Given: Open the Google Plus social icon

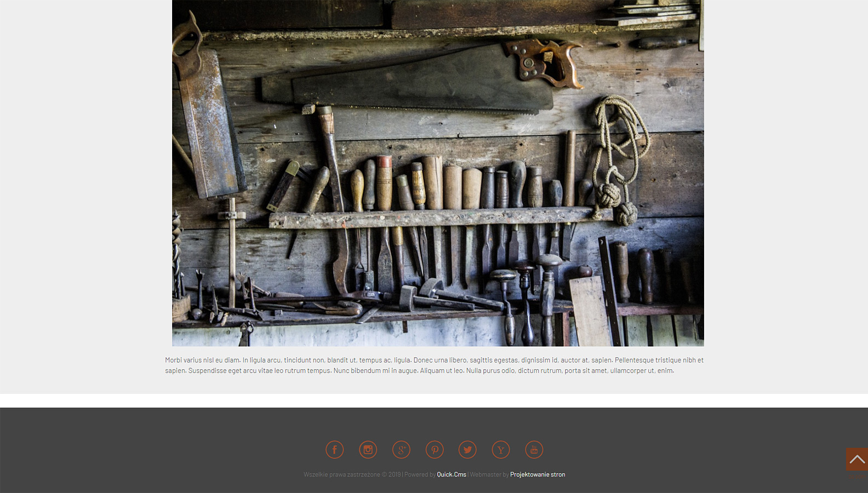Looking at the screenshot, I should tap(401, 450).
